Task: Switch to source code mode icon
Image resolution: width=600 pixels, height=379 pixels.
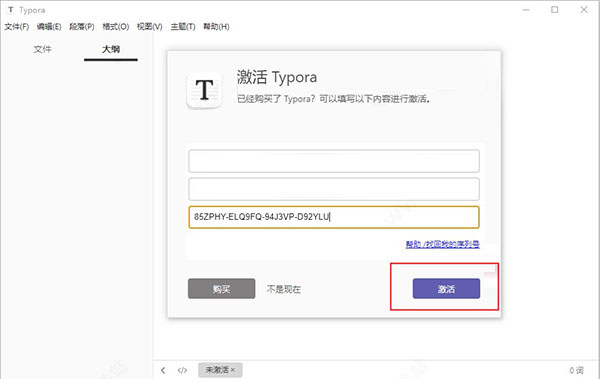Action: pos(182,370)
